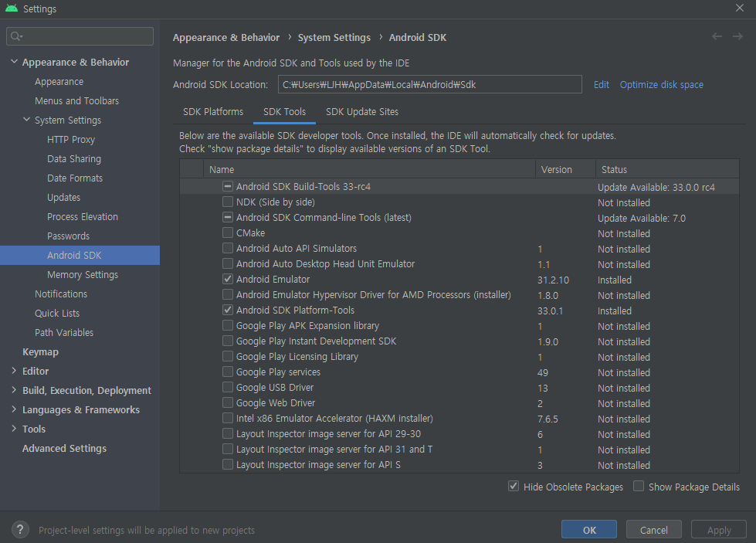
Task: Click the Name column header
Action: (x=369, y=169)
